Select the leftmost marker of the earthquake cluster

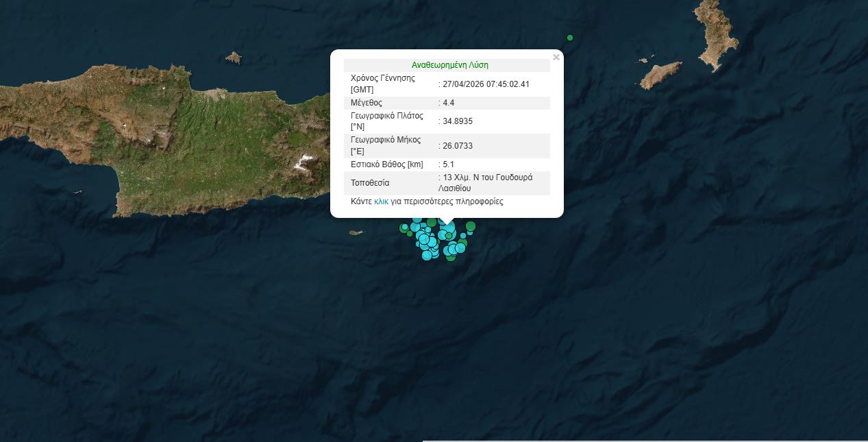pos(405,227)
